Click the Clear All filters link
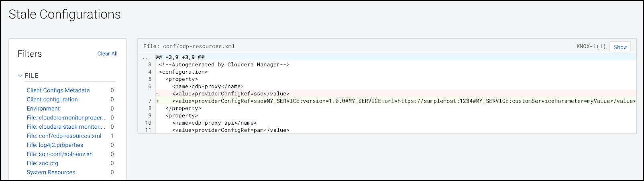 tap(107, 53)
